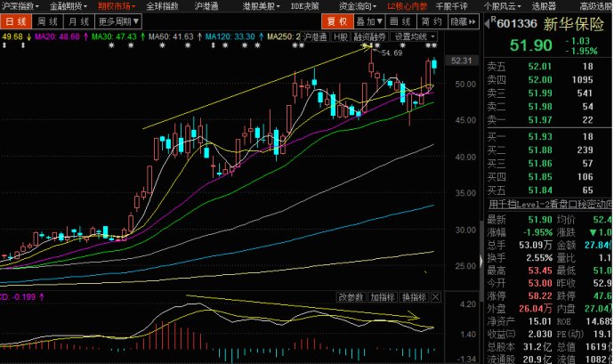Viewport: 614px width, 364px height.
Task: Click the 换指标 change indicator button
Action: pyautogui.click(x=414, y=296)
